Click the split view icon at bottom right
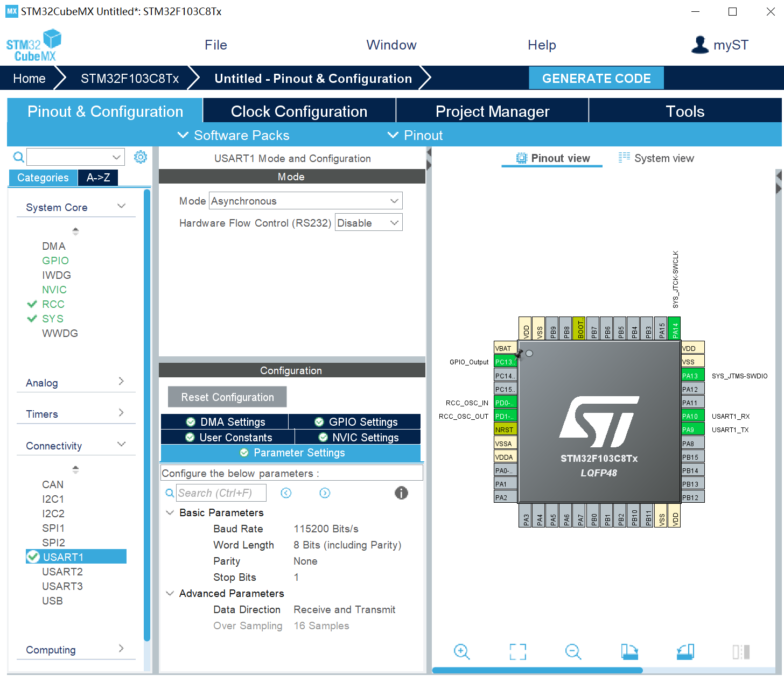This screenshot has height=682, width=784. pos(741,652)
